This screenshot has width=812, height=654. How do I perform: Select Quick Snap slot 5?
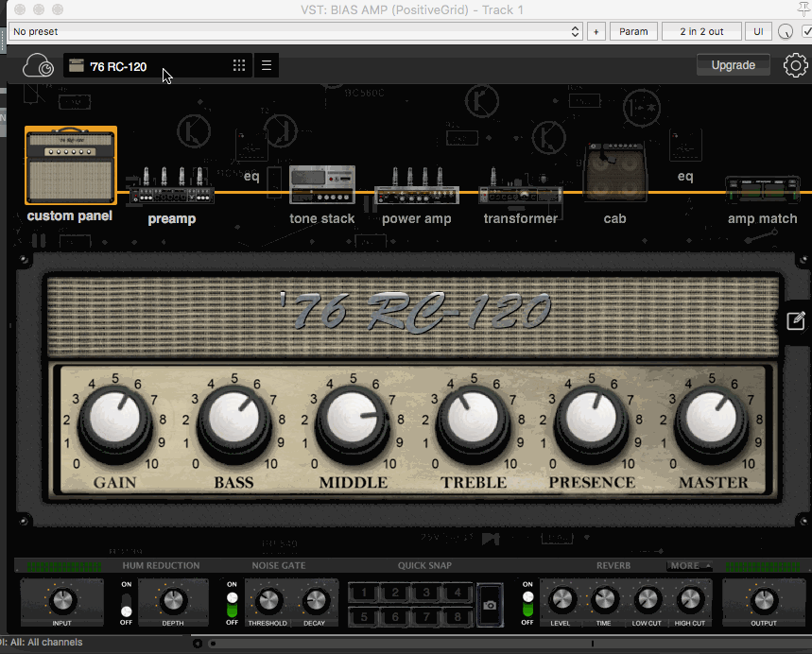click(x=364, y=617)
